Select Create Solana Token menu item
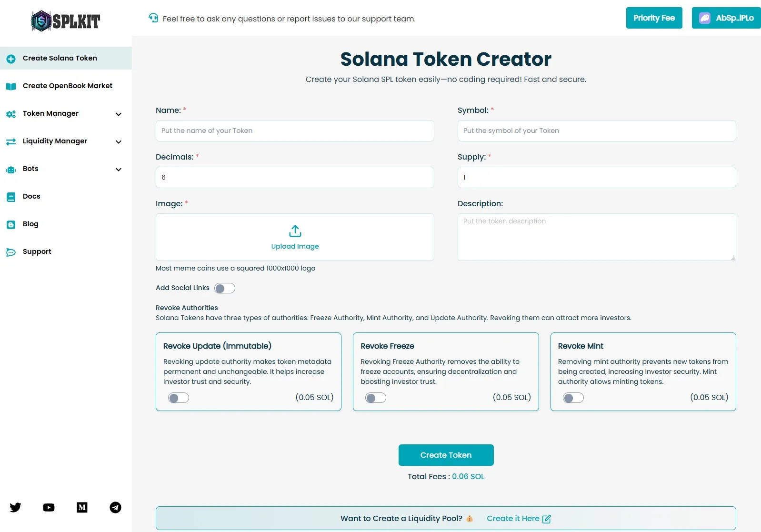761x532 pixels. point(66,58)
